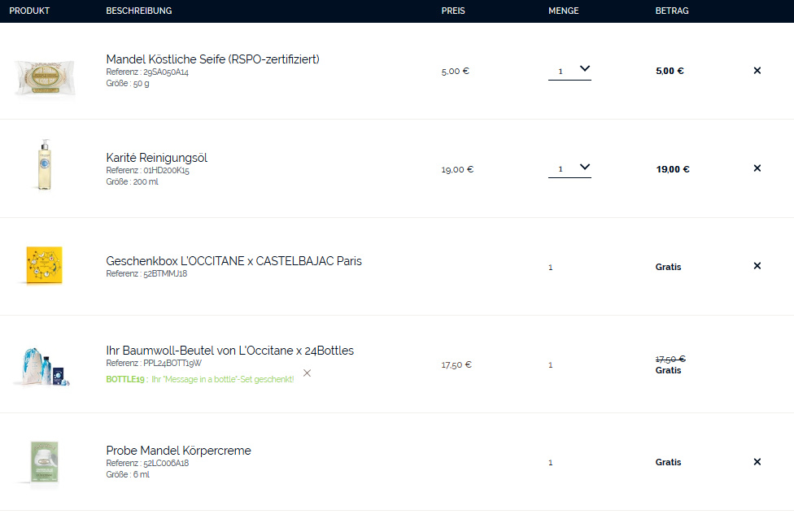Open quantity dropdown for Mandel Köstliche Seife

569,70
